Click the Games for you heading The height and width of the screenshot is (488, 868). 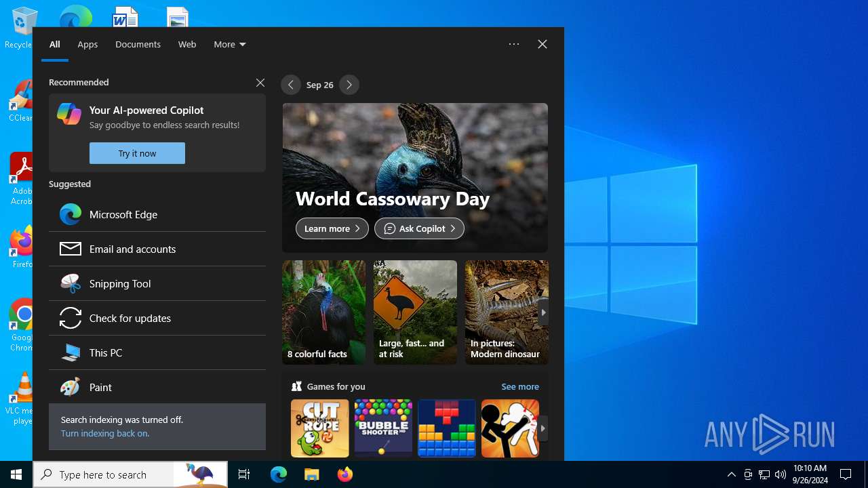click(336, 386)
